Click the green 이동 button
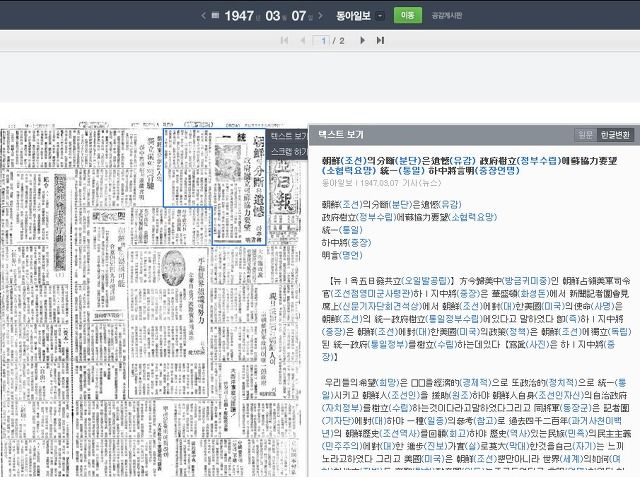 pos(408,16)
